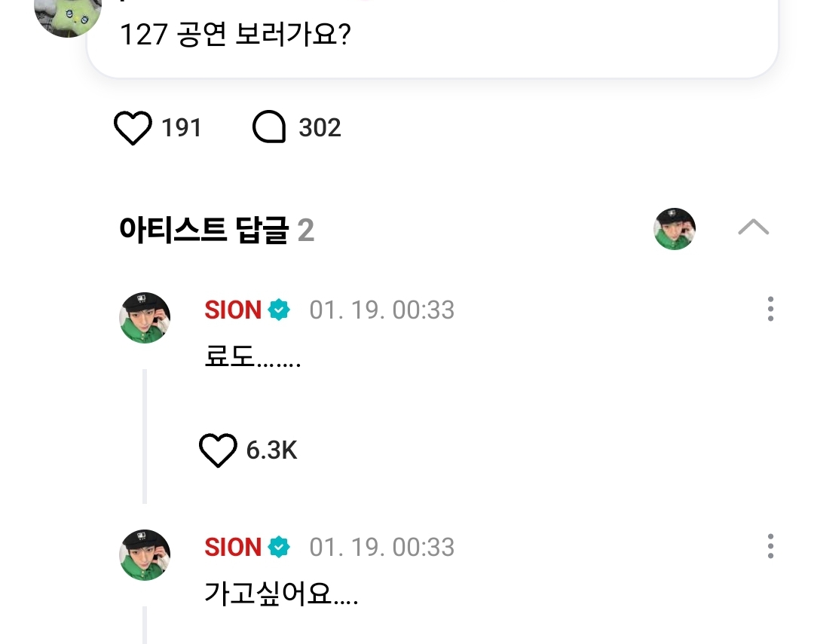Screen dimensions: 814x644
Task: Select the post text '127 공연 보러가요?'
Action: pos(236,35)
